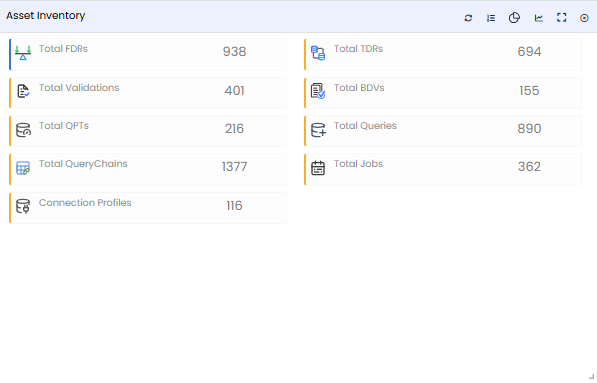Click the Total Jobs calendar icon
The width and height of the screenshot is (597, 383).
318,168
